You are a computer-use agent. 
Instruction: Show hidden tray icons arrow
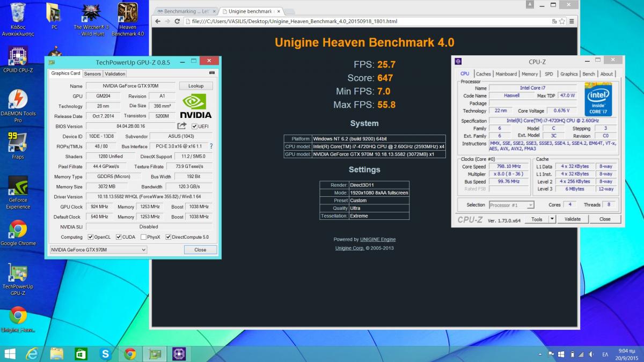(x=539, y=354)
